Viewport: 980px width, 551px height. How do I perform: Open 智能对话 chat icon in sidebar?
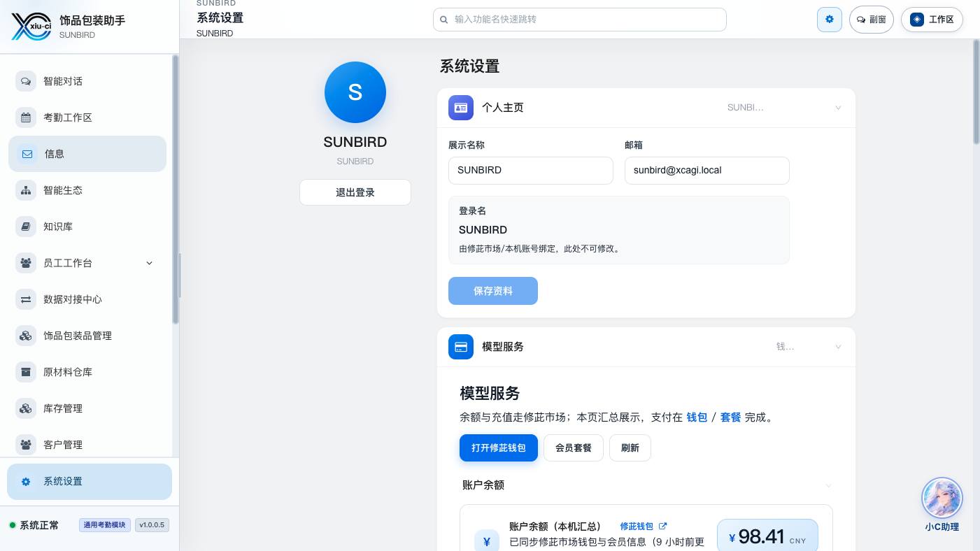(x=26, y=81)
